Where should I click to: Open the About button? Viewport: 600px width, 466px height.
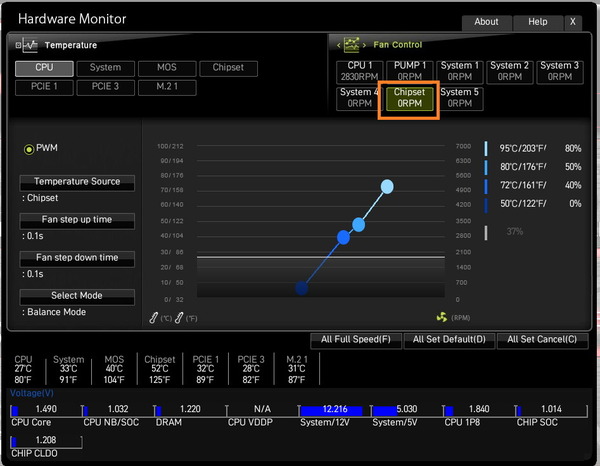point(486,23)
